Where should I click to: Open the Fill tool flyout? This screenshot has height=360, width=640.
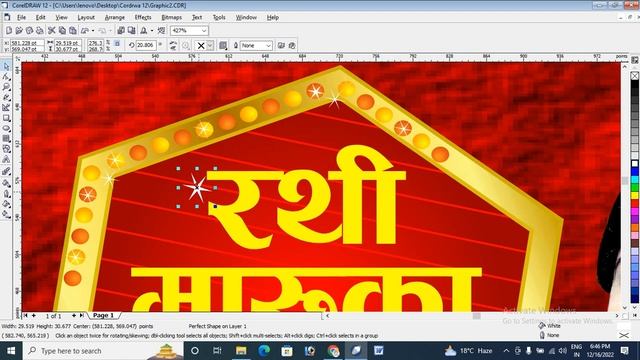6,204
